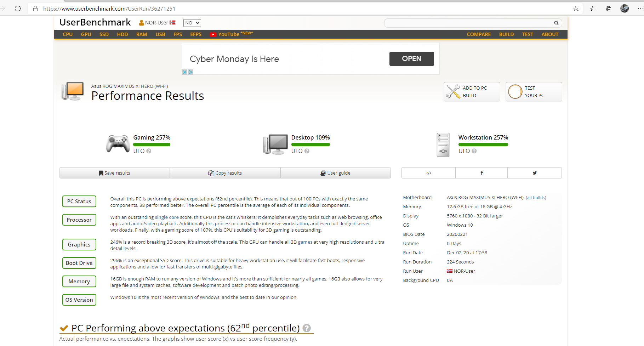644x346 pixels.
Task: Open the browser favorites list icon
Action: (x=593, y=8)
